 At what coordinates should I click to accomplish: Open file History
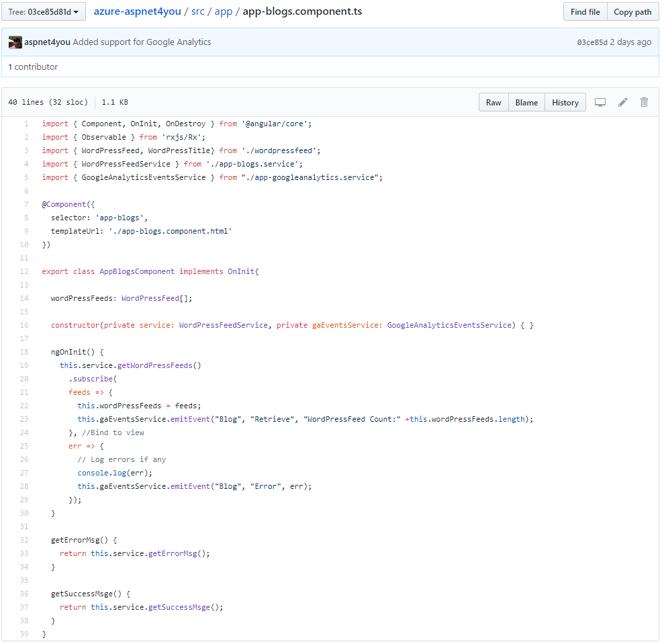[x=565, y=103]
